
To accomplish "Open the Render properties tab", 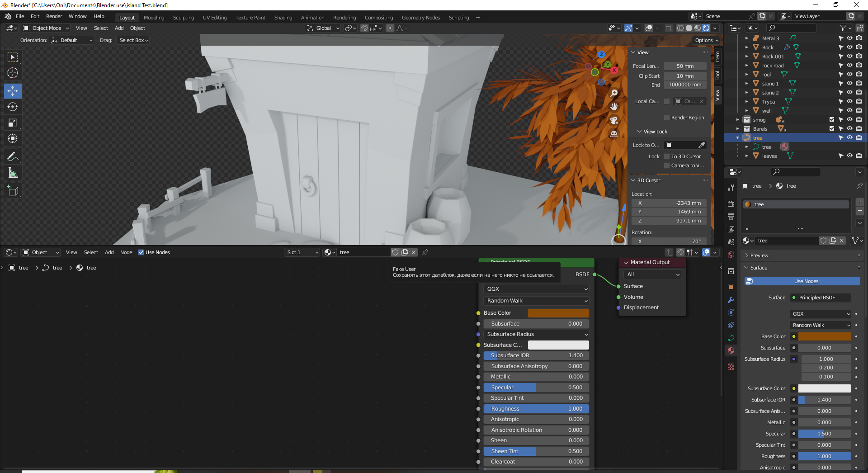I will point(731,204).
